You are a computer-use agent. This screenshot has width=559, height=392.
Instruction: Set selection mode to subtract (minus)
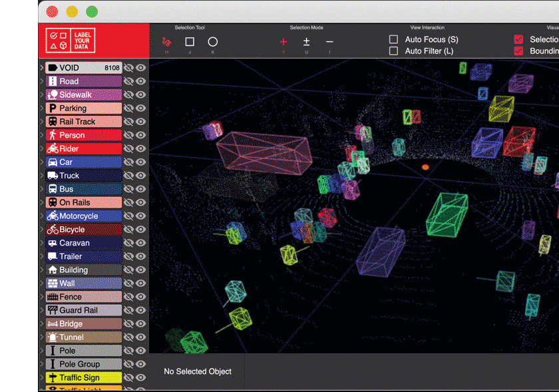(x=329, y=42)
